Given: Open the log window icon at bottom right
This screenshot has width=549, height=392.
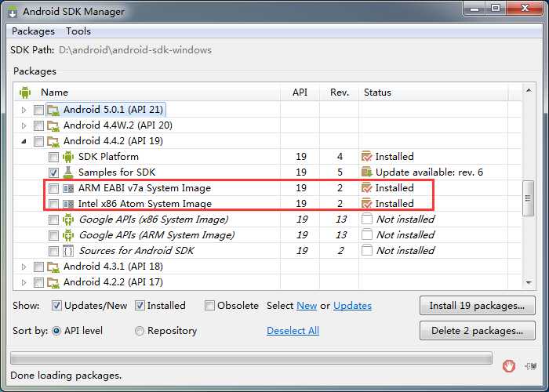Looking at the screenshot, I should tap(531, 366).
